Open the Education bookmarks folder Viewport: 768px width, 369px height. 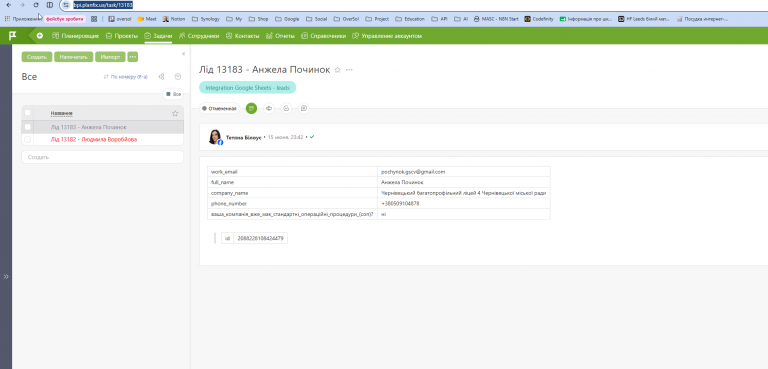tap(411, 19)
